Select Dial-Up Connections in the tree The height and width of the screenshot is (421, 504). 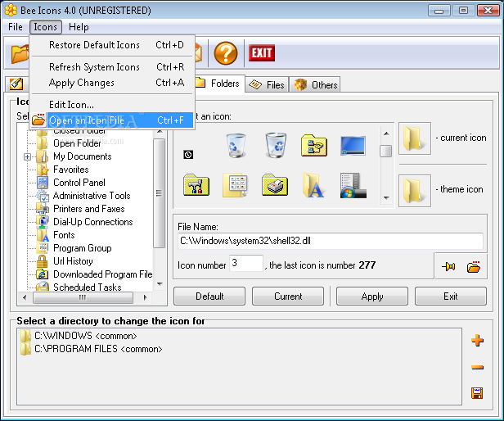click(93, 222)
